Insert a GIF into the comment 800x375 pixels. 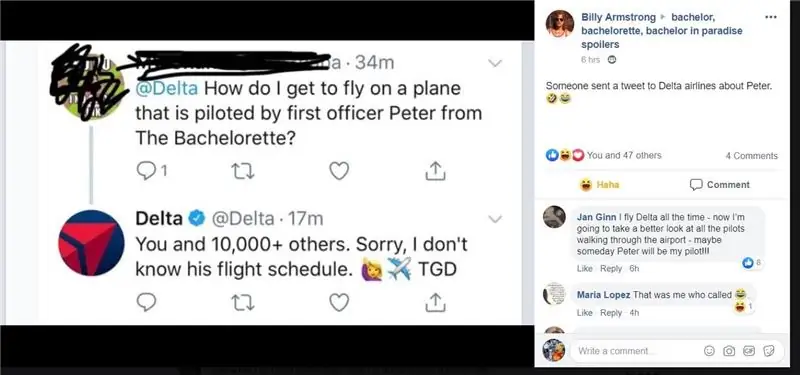click(748, 351)
